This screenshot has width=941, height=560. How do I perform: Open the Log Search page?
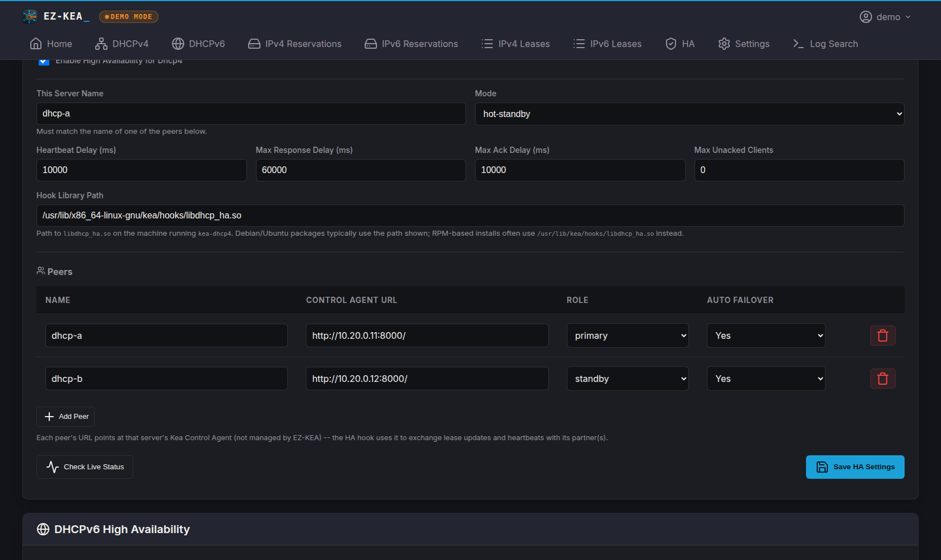tap(825, 44)
